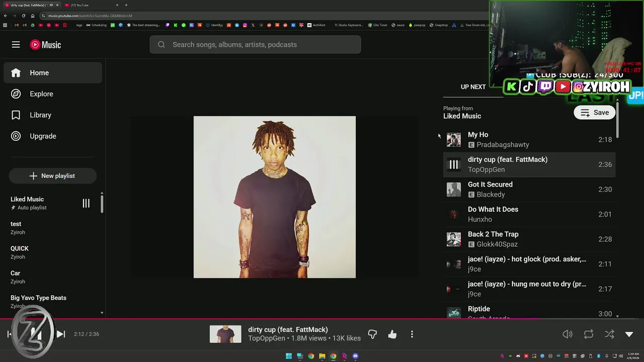Play Back 2 The Trap by Glokk40Spaz
Screen dimensions: 644x362
[529, 239]
